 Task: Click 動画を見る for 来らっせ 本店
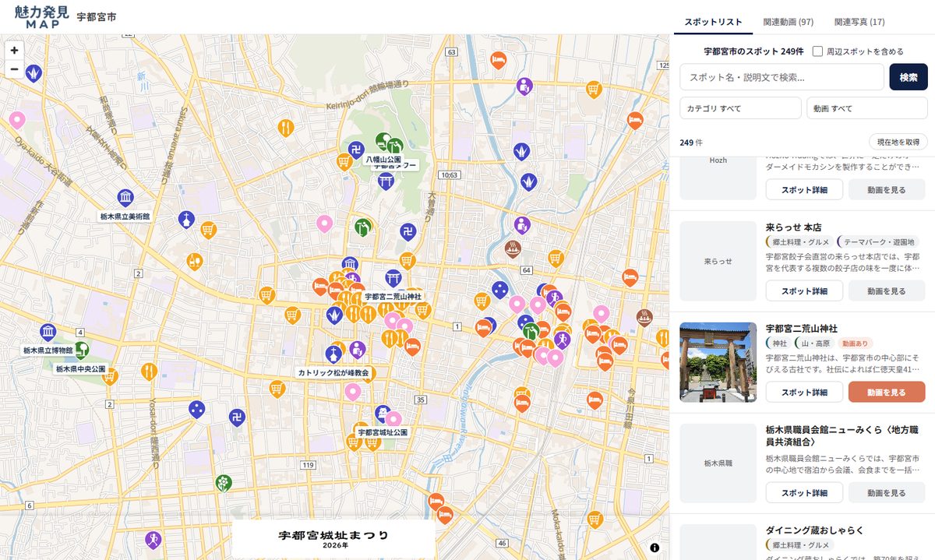pyautogui.click(x=887, y=291)
